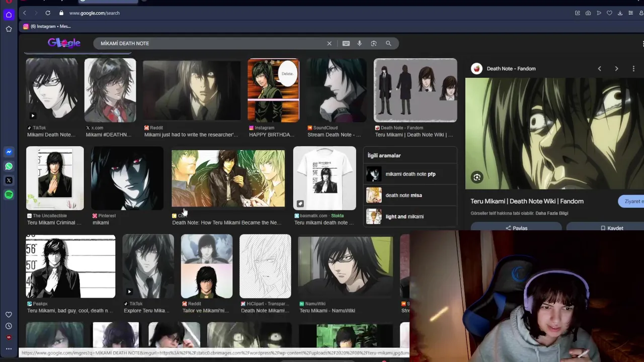Open the TikTok Mikami Death Note thumbnail

(52, 90)
